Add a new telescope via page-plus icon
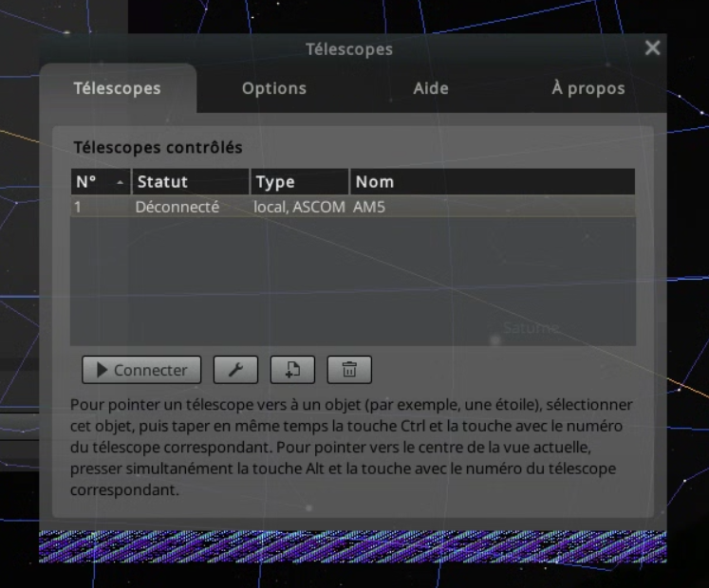709x588 pixels. [x=292, y=370]
